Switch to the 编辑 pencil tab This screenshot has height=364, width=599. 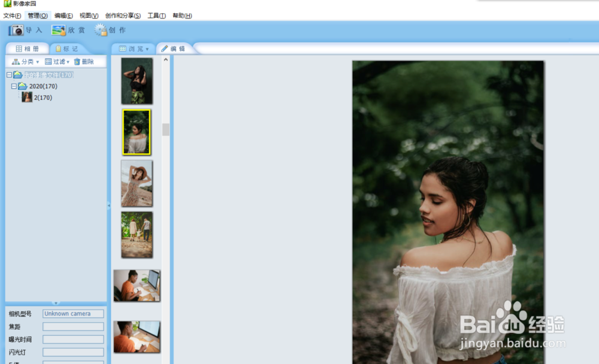coord(173,49)
